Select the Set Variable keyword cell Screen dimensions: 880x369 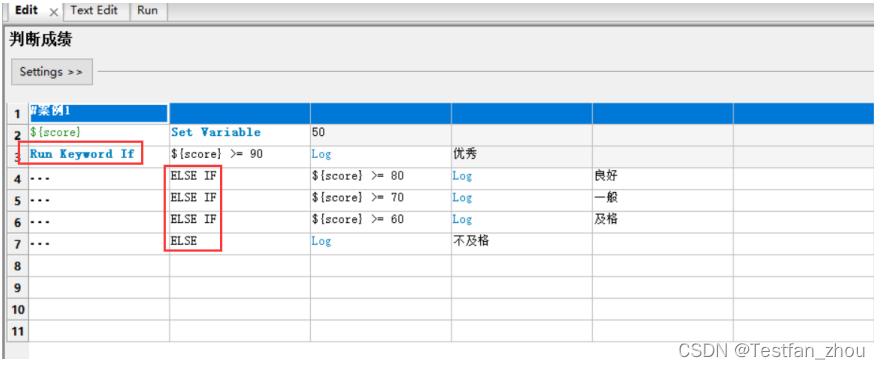click(240, 134)
